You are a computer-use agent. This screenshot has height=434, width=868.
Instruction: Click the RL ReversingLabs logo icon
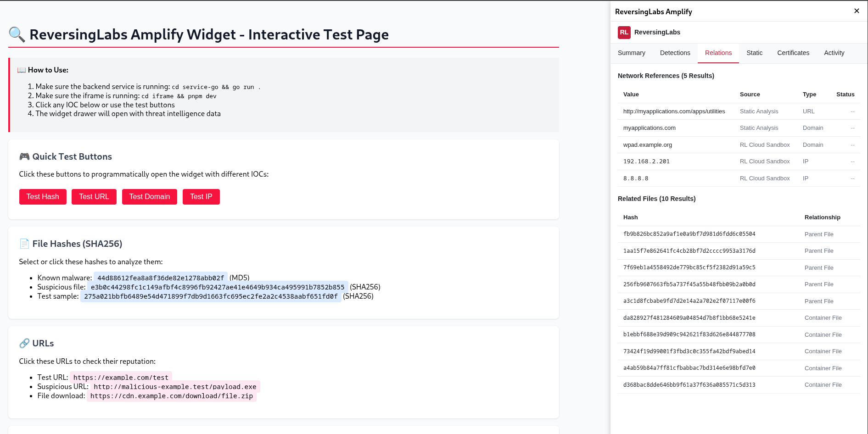624,32
